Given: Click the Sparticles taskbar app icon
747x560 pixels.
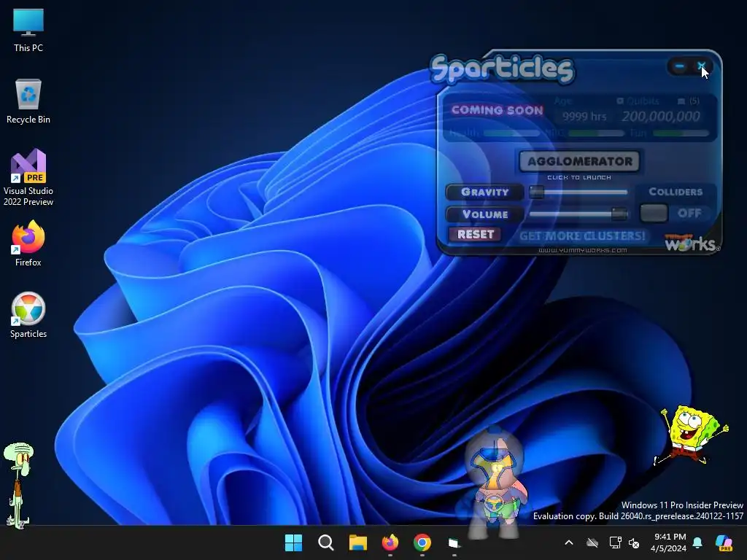Looking at the screenshot, I should pos(454,542).
